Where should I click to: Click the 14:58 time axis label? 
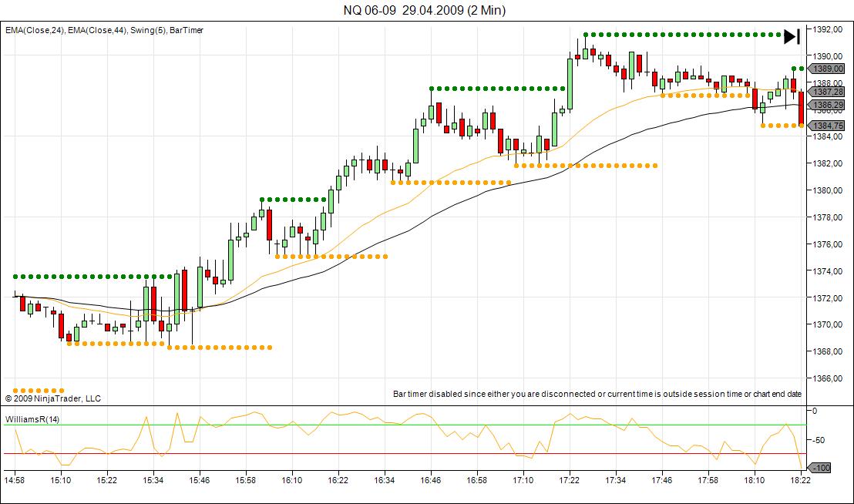click(x=15, y=480)
